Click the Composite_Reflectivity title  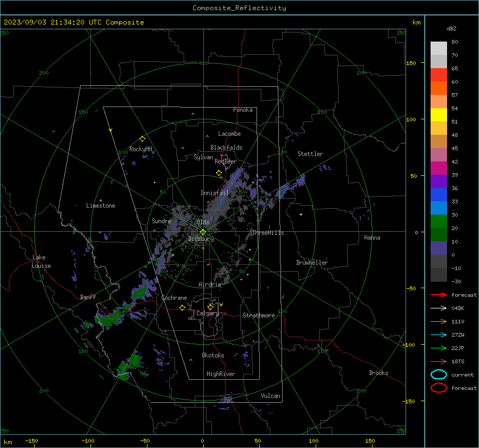click(x=239, y=8)
